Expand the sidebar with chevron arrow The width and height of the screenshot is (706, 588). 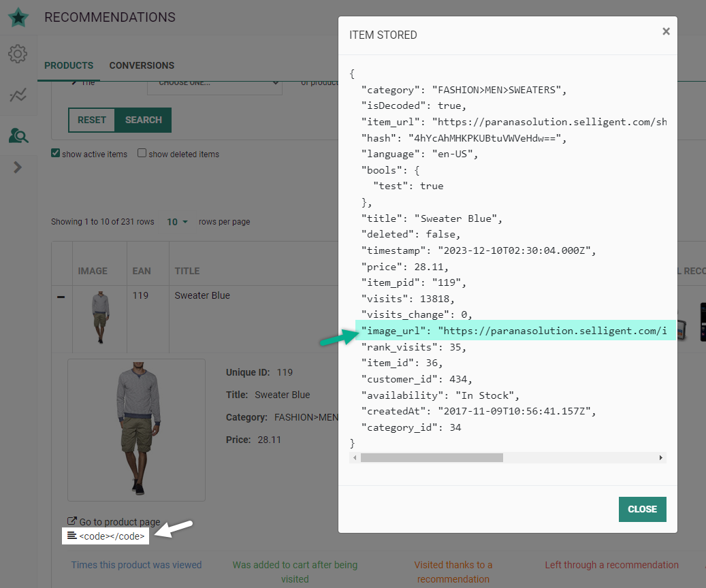pos(18,167)
